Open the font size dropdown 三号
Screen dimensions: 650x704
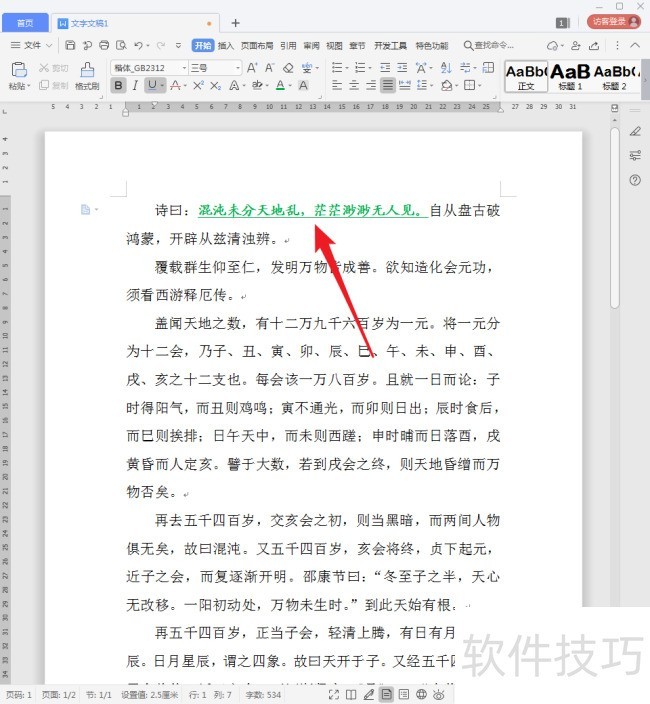pyautogui.click(x=238, y=68)
